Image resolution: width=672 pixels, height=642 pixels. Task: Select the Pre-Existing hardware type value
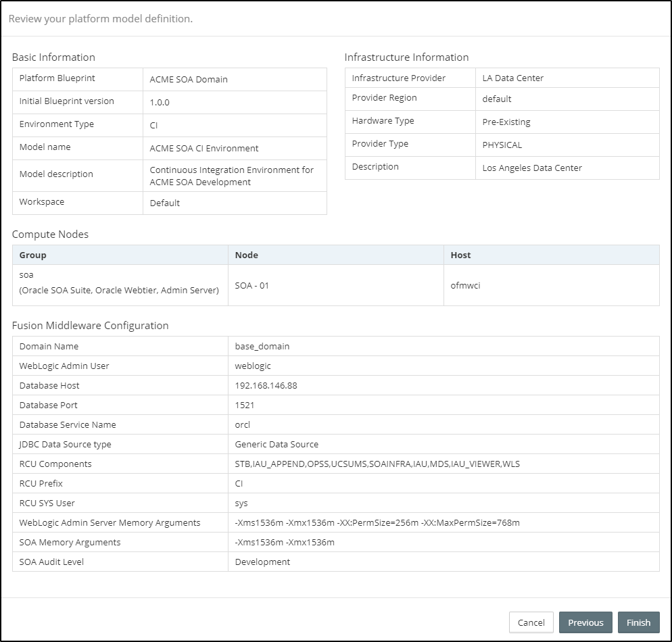(506, 122)
